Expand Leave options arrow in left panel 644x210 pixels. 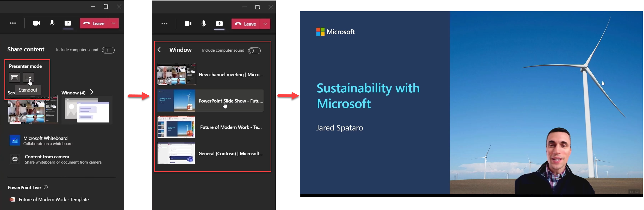114,23
